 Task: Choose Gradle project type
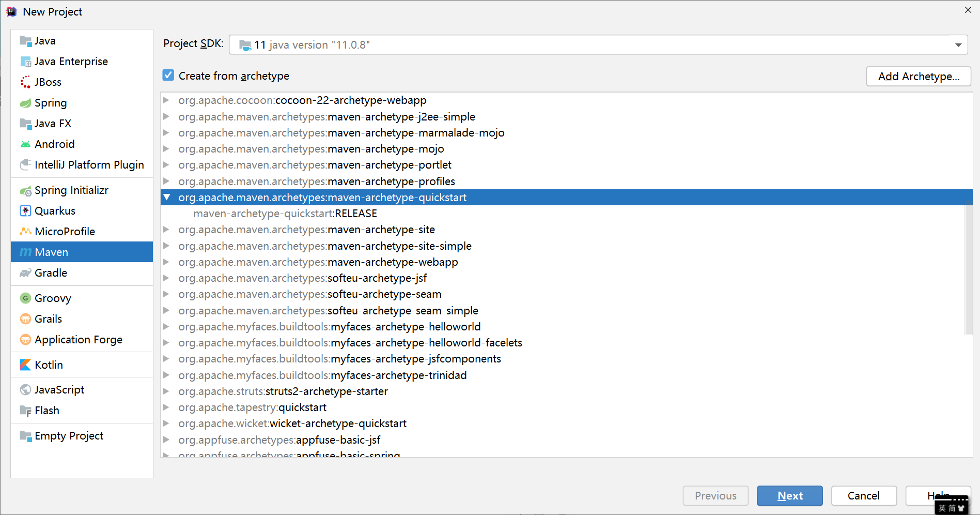(x=82, y=273)
